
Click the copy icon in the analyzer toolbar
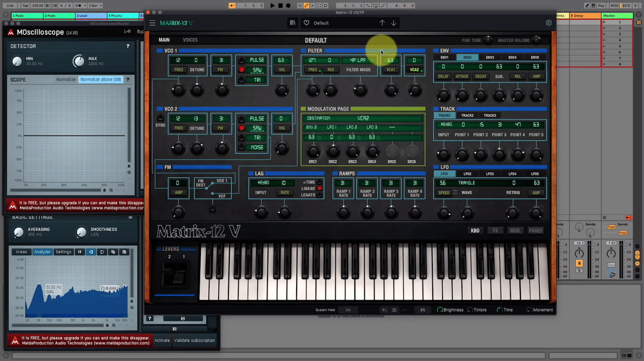point(113,252)
